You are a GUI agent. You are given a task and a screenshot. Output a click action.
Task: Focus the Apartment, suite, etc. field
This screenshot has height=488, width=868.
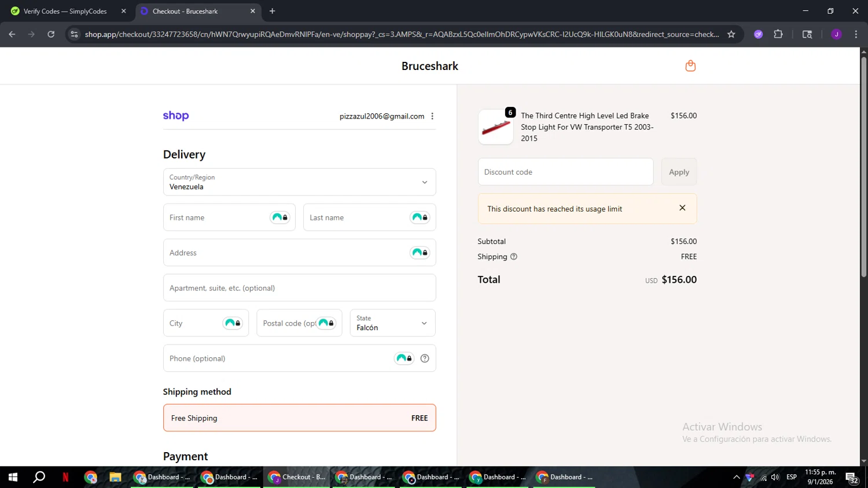click(299, 288)
